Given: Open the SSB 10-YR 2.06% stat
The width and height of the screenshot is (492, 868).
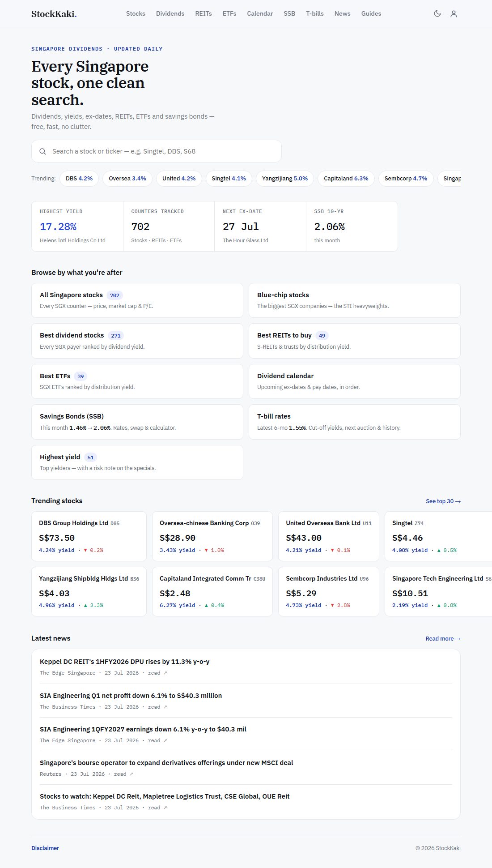Looking at the screenshot, I should coord(352,226).
